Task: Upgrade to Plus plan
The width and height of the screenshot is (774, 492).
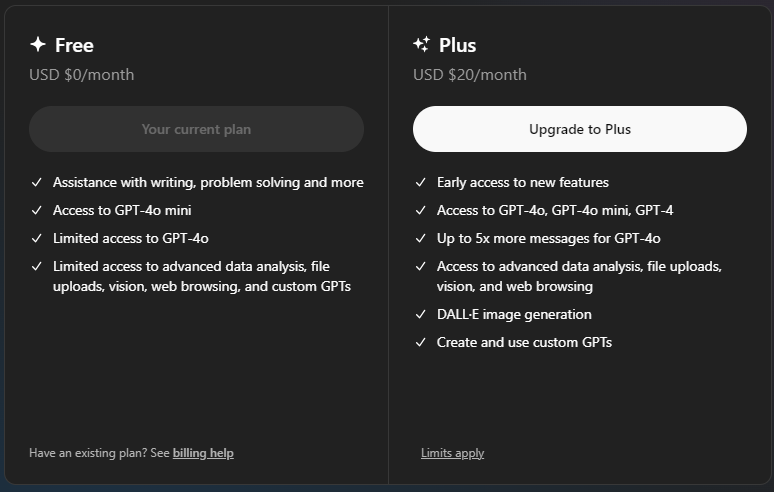Action: click(580, 129)
